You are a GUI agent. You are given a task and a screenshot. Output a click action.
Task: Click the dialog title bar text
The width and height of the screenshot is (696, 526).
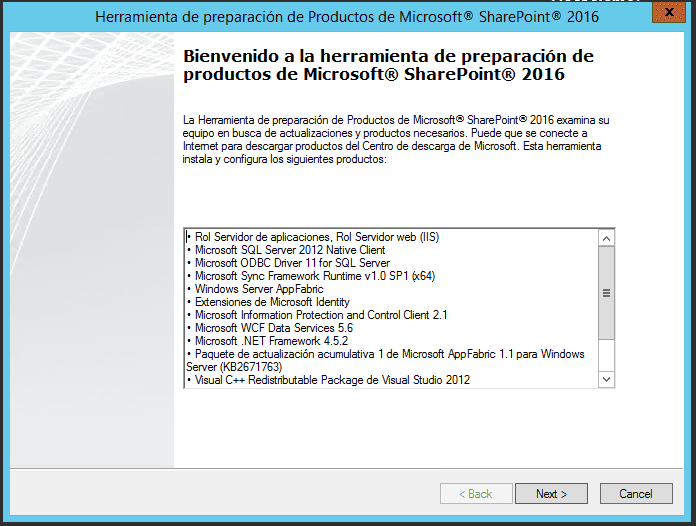click(348, 16)
